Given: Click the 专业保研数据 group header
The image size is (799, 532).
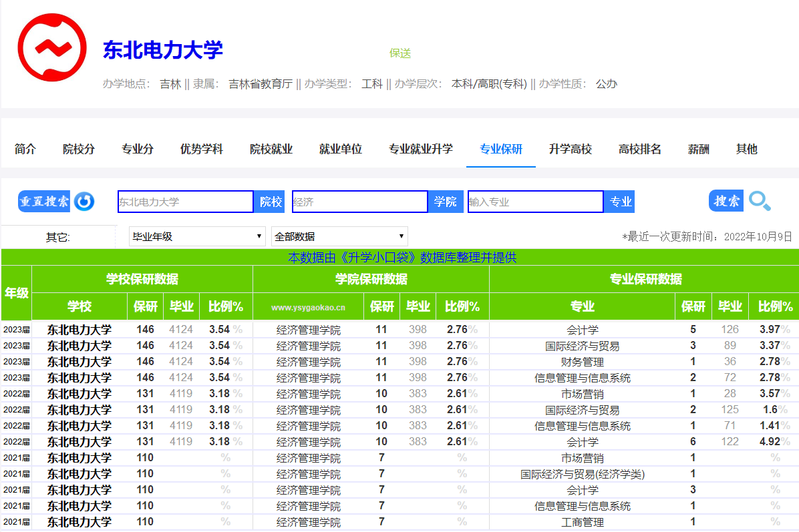Looking at the screenshot, I should coord(645,279).
